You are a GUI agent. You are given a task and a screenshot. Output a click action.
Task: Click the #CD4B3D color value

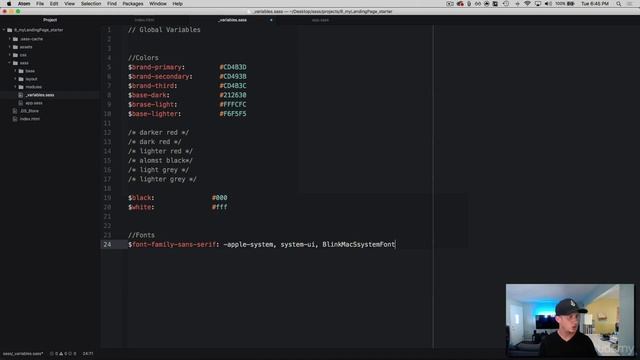tap(233, 67)
